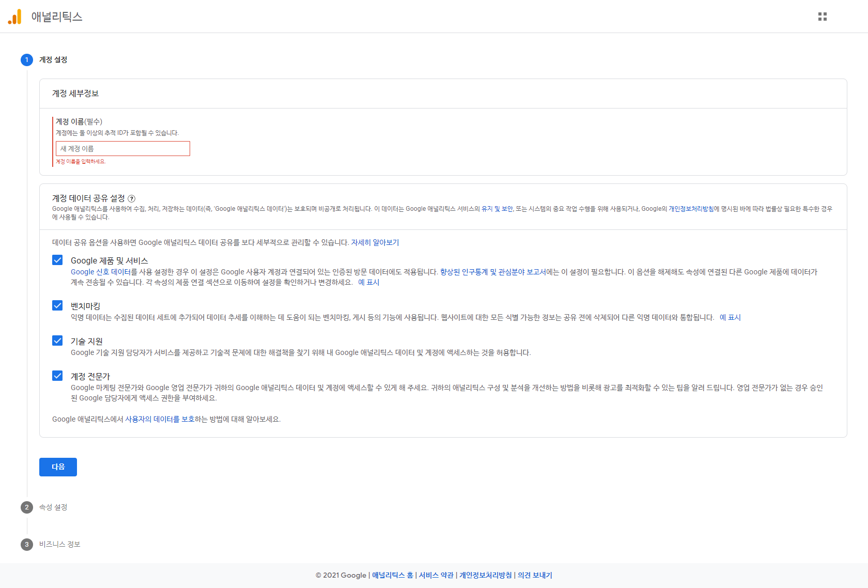Uncheck the 벤치마킹 checkbox
Screen dimensions: 868x588
[57, 305]
